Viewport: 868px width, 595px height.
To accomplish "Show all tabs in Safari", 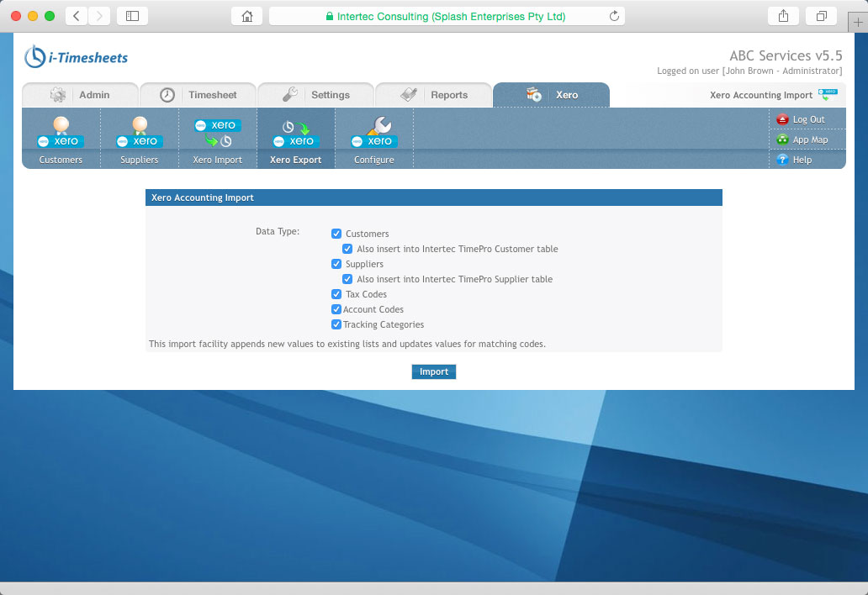I will click(822, 16).
